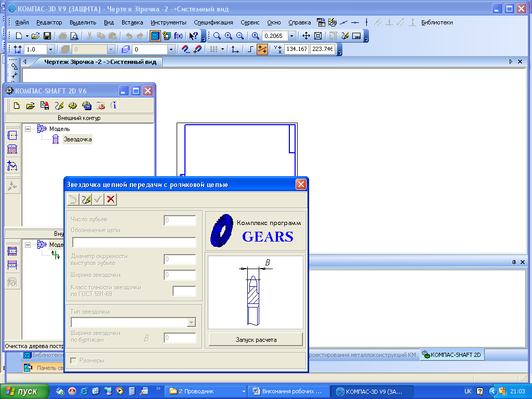Open the Вставка menu
Screen dimensions: 532x399
[x=132, y=22]
